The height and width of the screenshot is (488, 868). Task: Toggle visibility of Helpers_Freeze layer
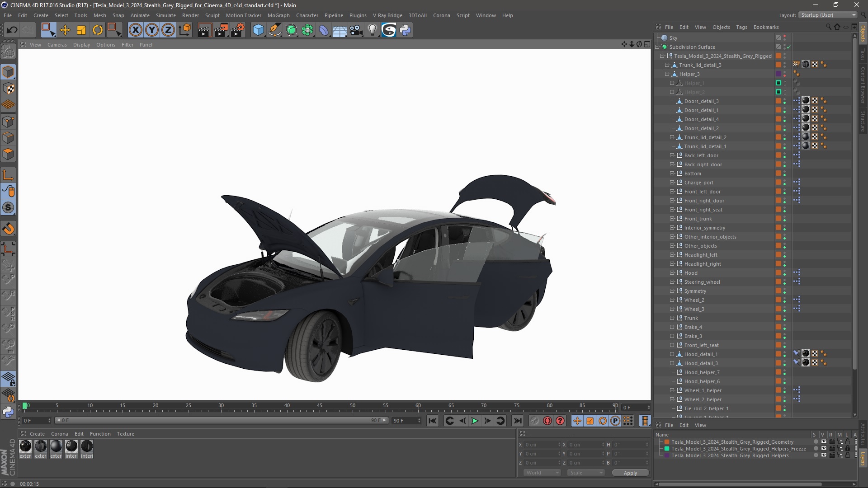tap(824, 449)
